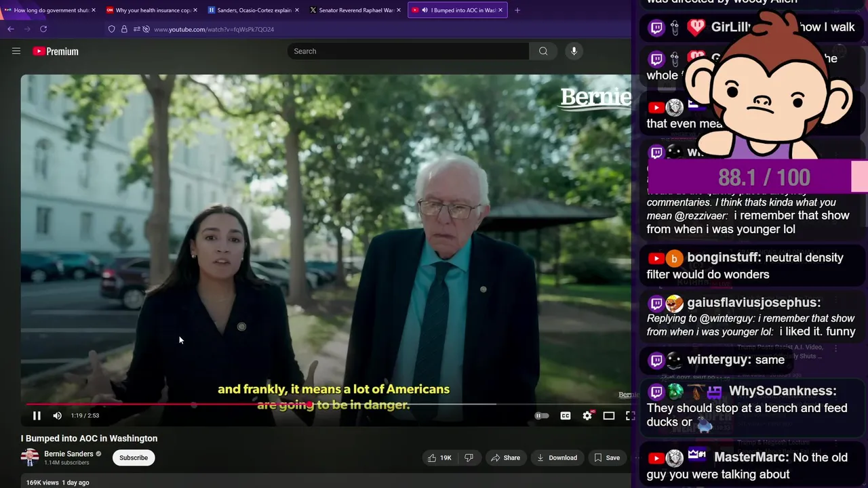The image size is (868, 488).
Task: Mute the video volume speaker icon
Action: [x=58, y=415]
